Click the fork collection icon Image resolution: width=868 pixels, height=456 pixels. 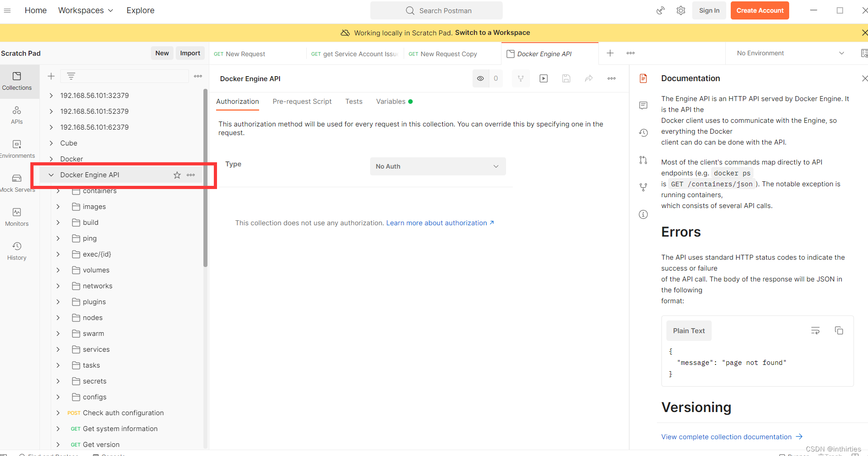coord(521,78)
